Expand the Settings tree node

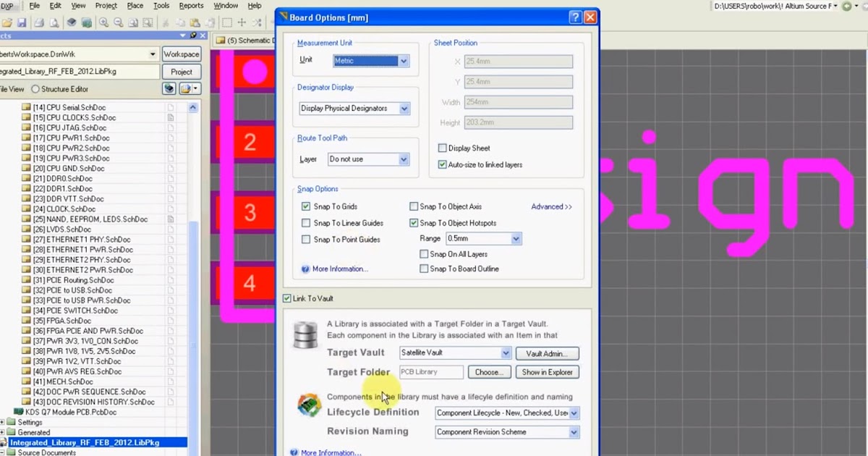click(2, 423)
